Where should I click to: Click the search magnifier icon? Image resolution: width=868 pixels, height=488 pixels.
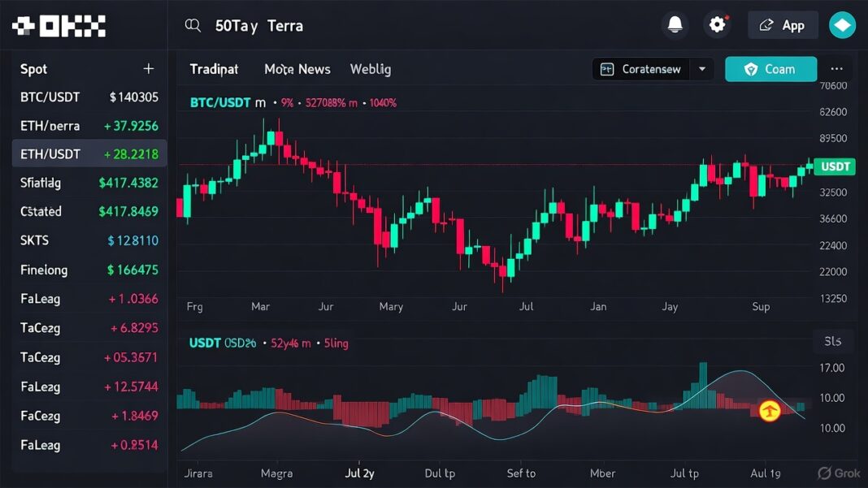193,26
